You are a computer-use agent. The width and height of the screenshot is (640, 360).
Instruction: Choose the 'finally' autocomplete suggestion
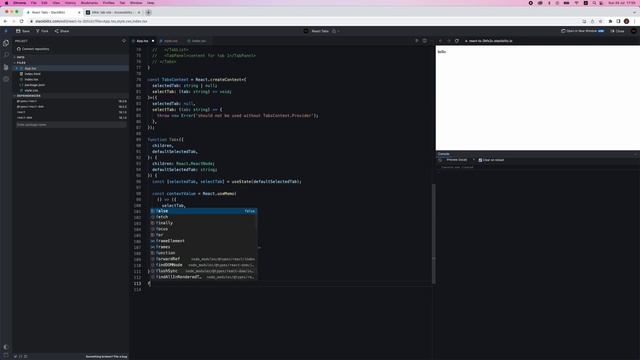tap(203, 223)
